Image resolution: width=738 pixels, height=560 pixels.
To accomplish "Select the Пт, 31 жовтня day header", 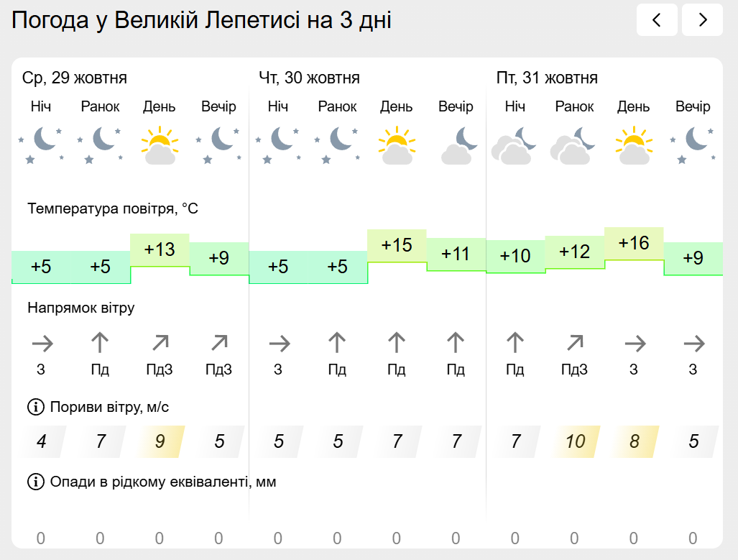I will tap(547, 78).
